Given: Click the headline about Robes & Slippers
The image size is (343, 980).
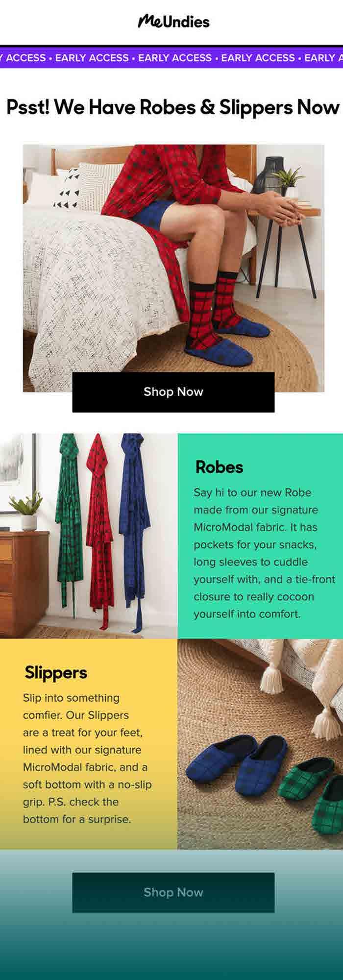Looking at the screenshot, I should (172, 107).
